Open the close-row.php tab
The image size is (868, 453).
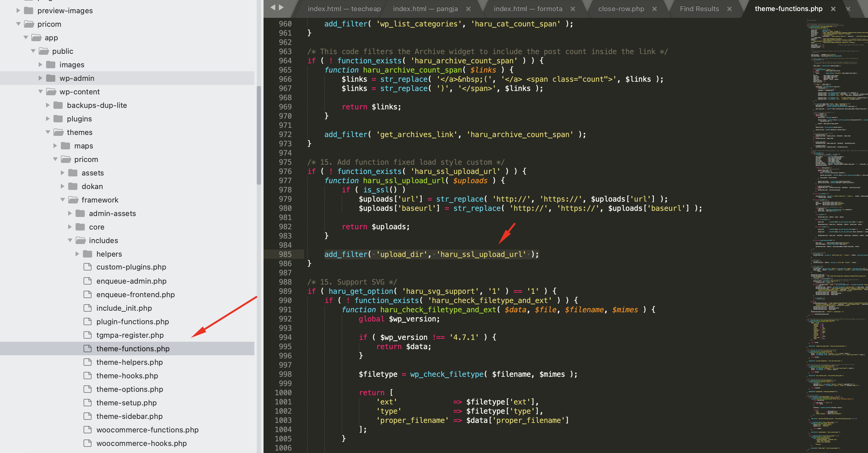tap(621, 9)
